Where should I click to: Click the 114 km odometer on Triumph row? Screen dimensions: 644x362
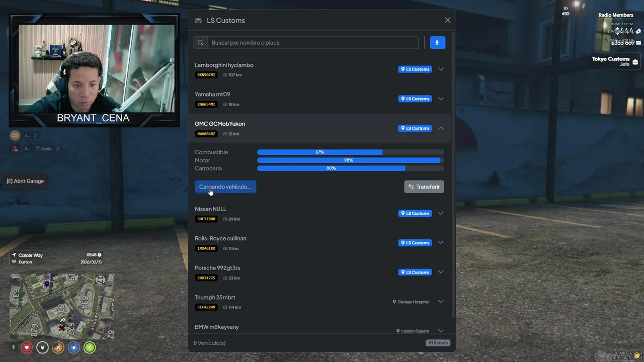(x=232, y=307)
